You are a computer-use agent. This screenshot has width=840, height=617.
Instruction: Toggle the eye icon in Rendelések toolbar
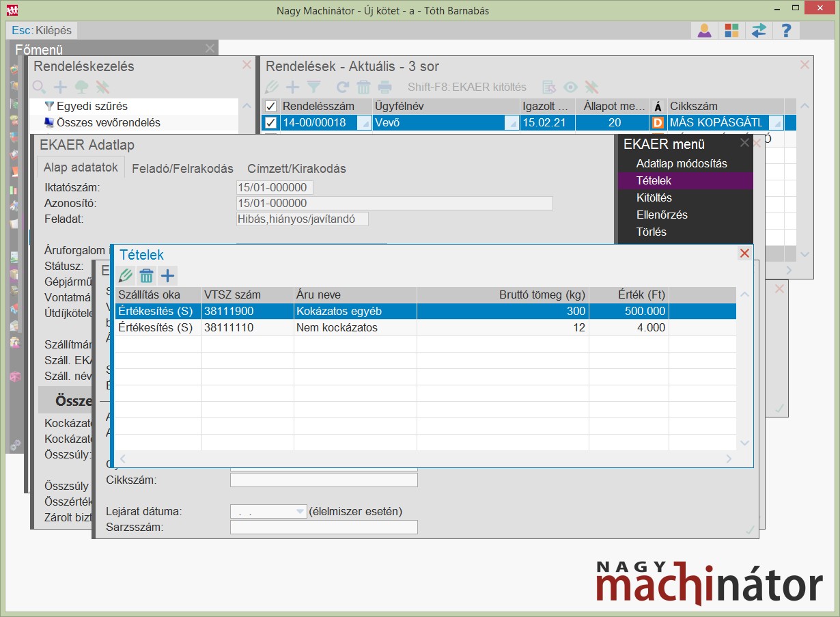tap(570, 87)
